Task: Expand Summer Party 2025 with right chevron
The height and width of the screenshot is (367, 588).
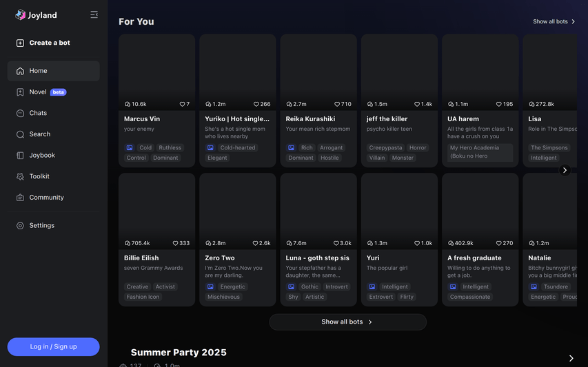Action: tap(571, 358)
